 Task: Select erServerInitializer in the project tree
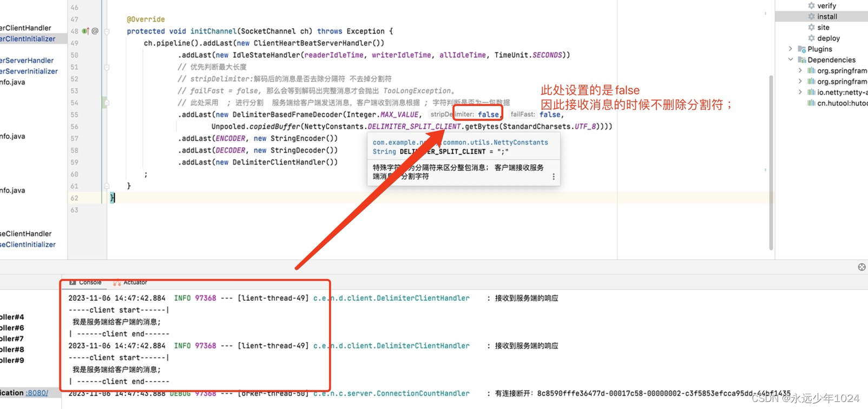point(29,71)
